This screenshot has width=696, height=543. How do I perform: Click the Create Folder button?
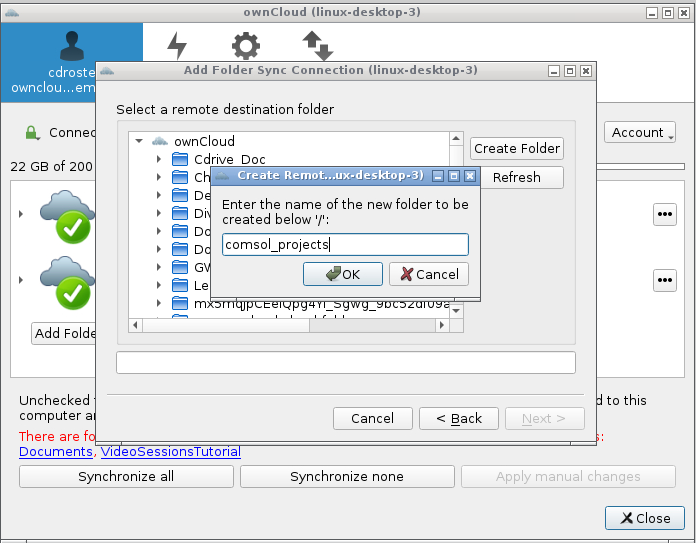pos(517,148)
